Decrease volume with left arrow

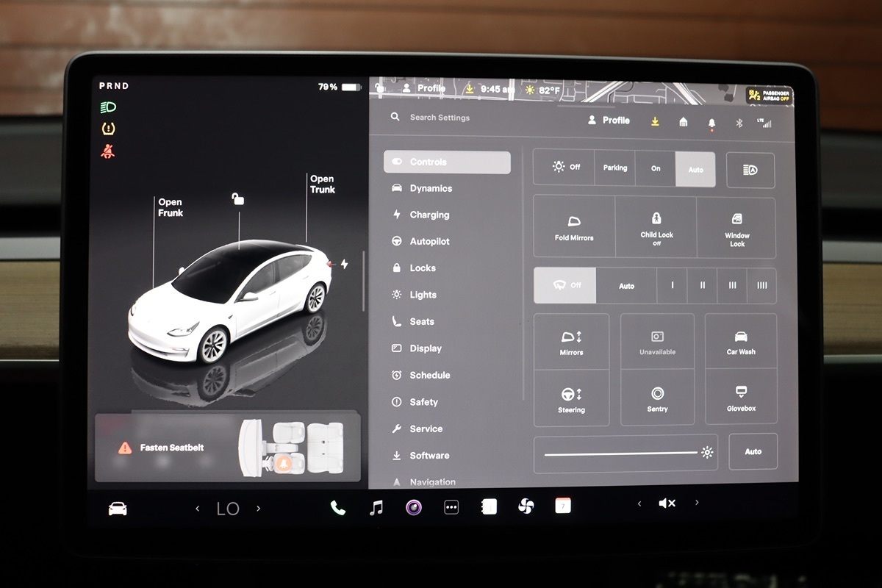(639, 503)
